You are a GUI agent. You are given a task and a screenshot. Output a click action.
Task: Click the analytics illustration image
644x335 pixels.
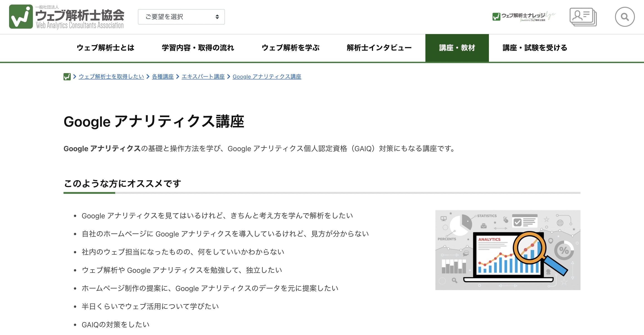pos(508,250)
